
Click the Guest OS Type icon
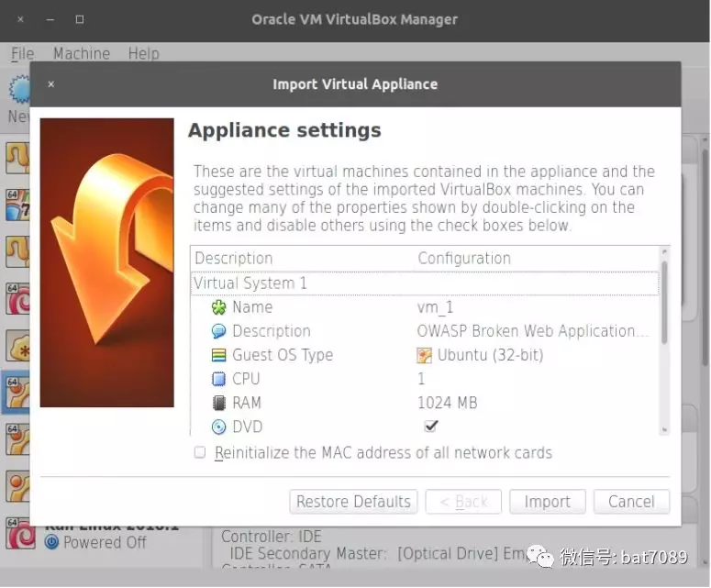pyautogui.click(x=218, y=355)
